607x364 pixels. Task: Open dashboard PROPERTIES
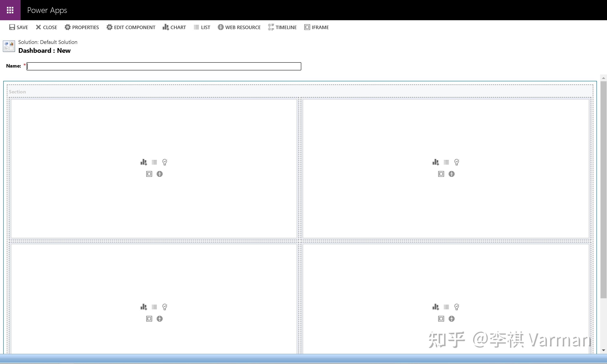(x=82, y=27)
